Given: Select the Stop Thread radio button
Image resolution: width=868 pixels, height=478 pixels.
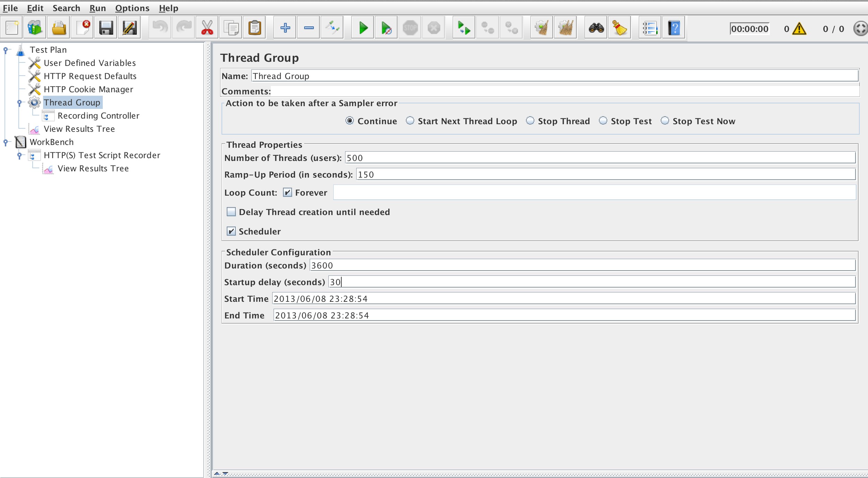Looking at the screenshot, I should tap(530, 121).
